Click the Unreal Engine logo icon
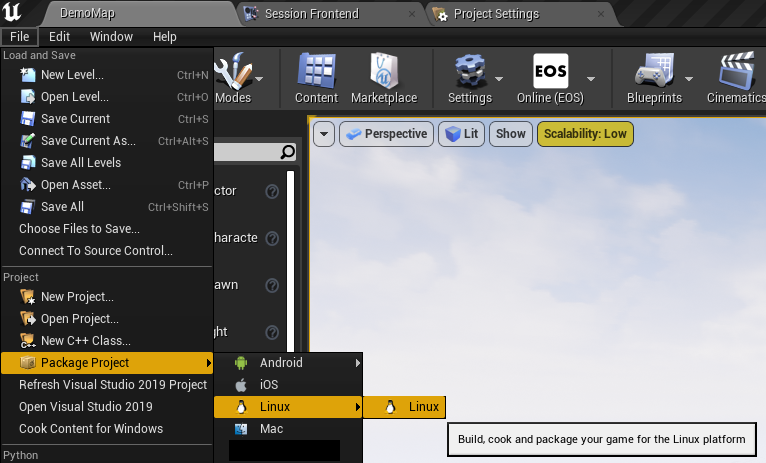766x463 pixels. pos(12,12)
